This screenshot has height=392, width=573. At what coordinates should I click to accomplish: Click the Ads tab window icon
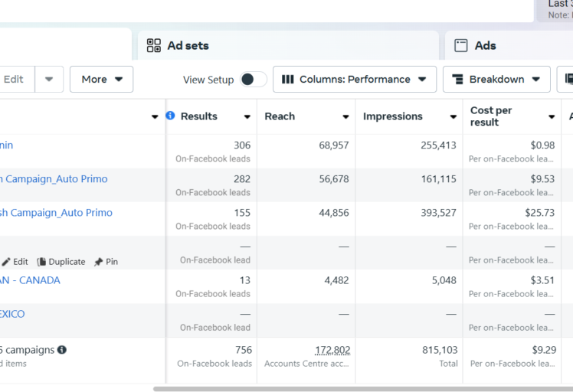[461, 46]
